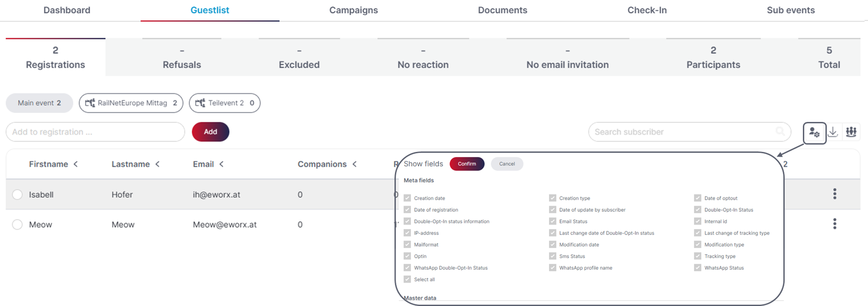Sort by the Firstname column arrow
Viewport: 868px width, 306px height.
[x=76, y=164]
